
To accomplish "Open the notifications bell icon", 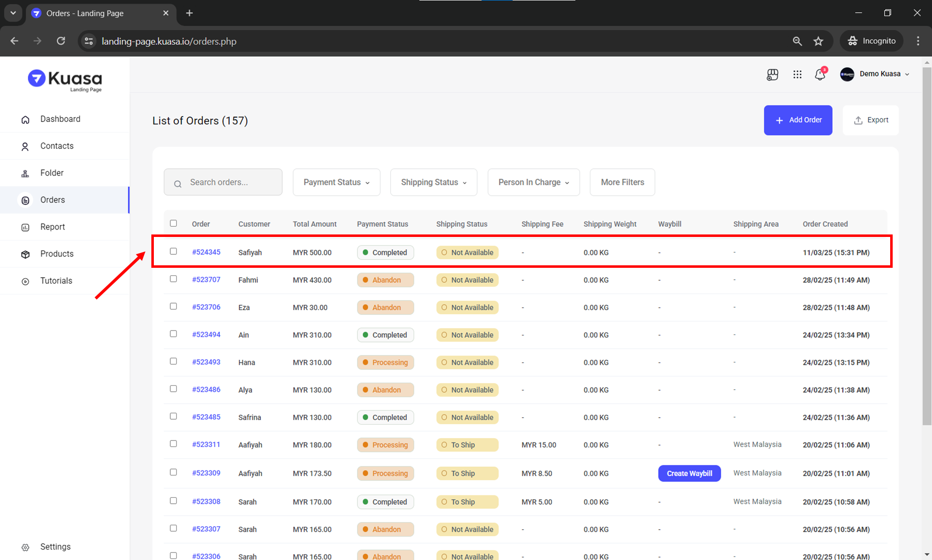I will pos(819,75).
